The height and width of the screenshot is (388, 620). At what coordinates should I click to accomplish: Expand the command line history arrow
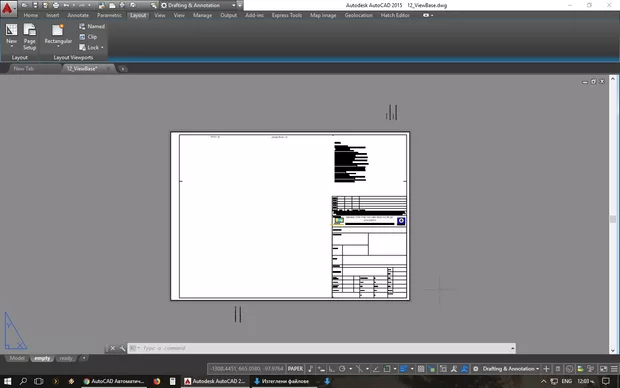tap(512, 348)
